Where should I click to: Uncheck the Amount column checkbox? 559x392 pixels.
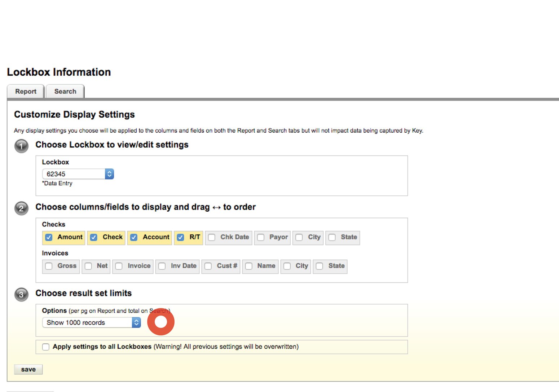pos(49,237)
